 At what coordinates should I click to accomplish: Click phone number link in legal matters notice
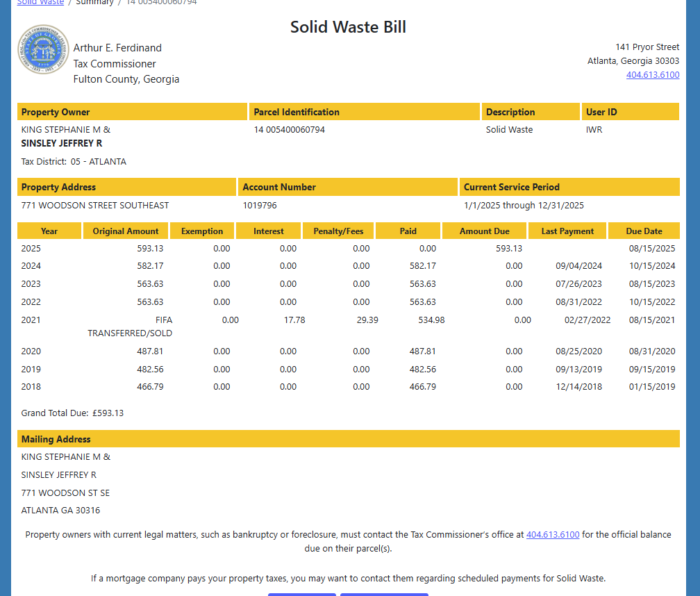click(x=552, y=535)
